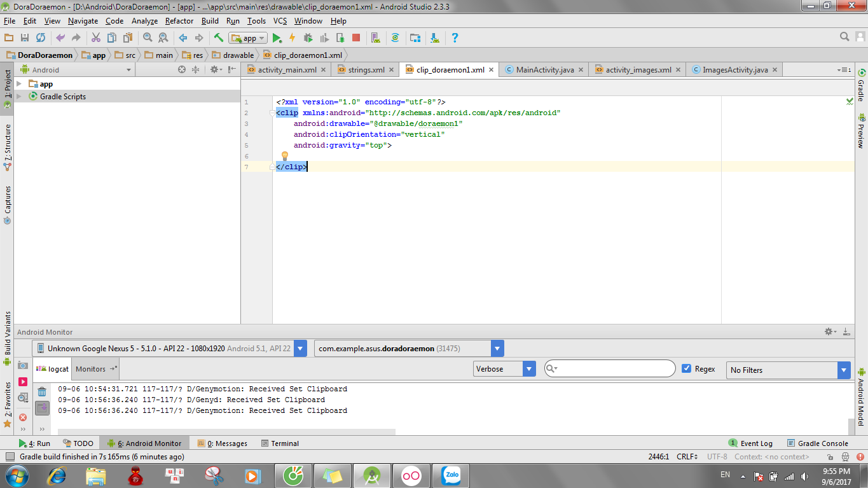The height and width of the screenshot is (488, 868).
Task: Click the Debug app bug icon
Action: pyautogui.click(x=308, y=38)
